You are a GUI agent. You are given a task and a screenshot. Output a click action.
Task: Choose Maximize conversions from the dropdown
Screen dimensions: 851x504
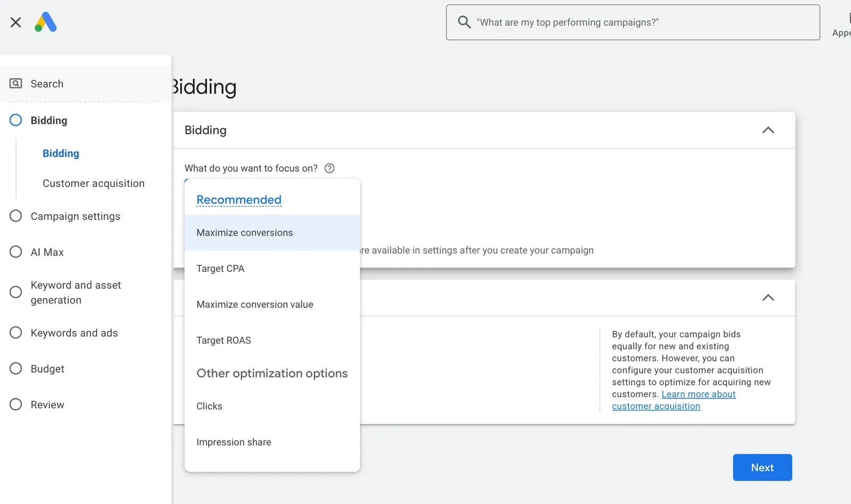(272, 233)
